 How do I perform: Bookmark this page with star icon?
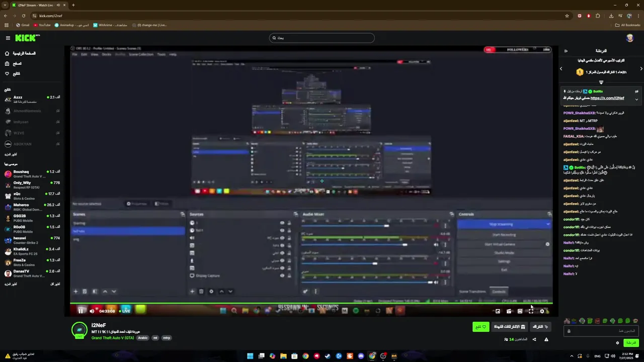567,16
